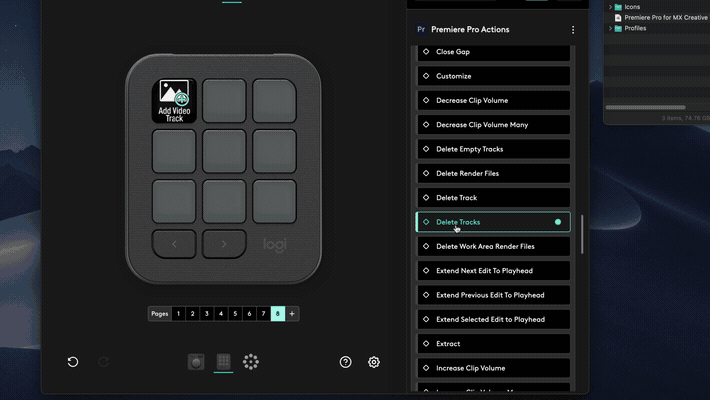Click the Finder window horizontal scrollbar
This screenshot has height=400, width=710.
pos(645,107)
